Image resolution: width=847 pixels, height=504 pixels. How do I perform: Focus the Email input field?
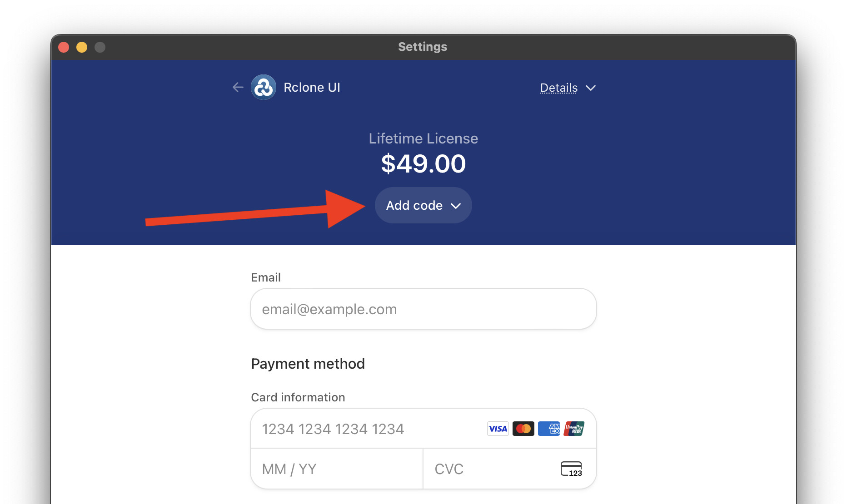coord(423,309)
